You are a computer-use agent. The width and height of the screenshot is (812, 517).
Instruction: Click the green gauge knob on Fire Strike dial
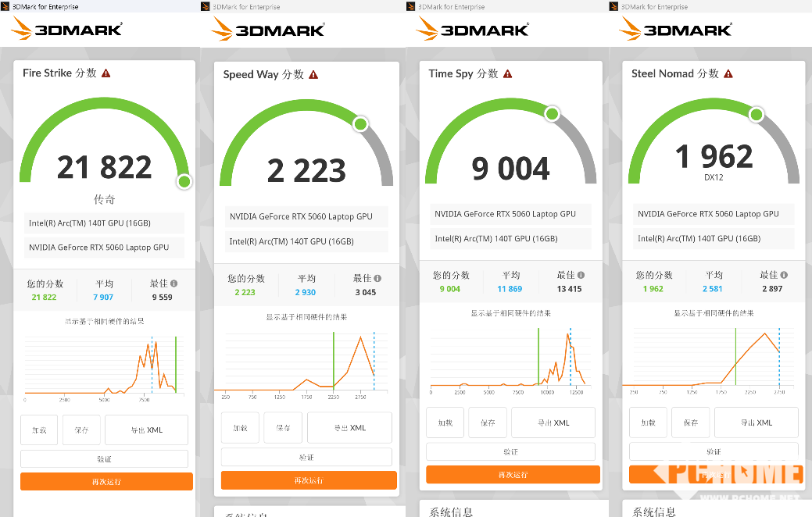(x=184, y=182)
